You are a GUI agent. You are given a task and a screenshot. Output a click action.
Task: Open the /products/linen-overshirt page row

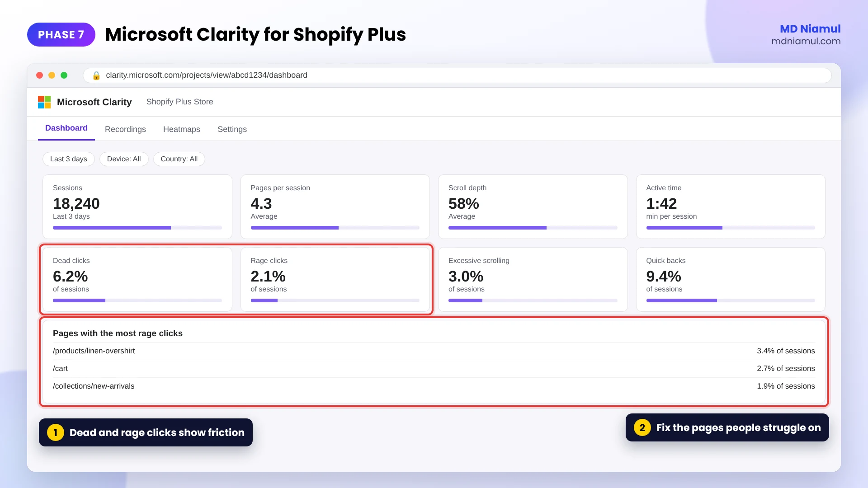click(434, 351)
